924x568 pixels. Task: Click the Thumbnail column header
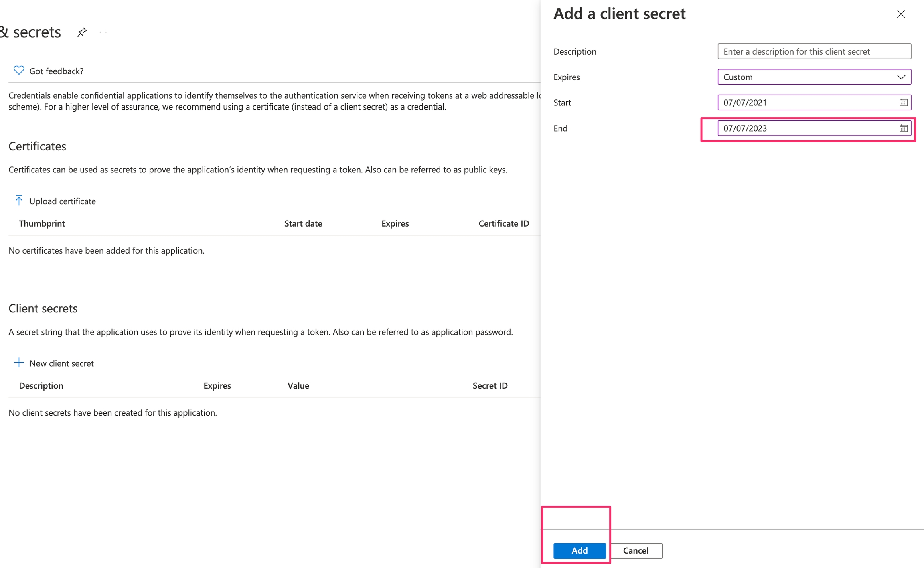coord(42,223)
